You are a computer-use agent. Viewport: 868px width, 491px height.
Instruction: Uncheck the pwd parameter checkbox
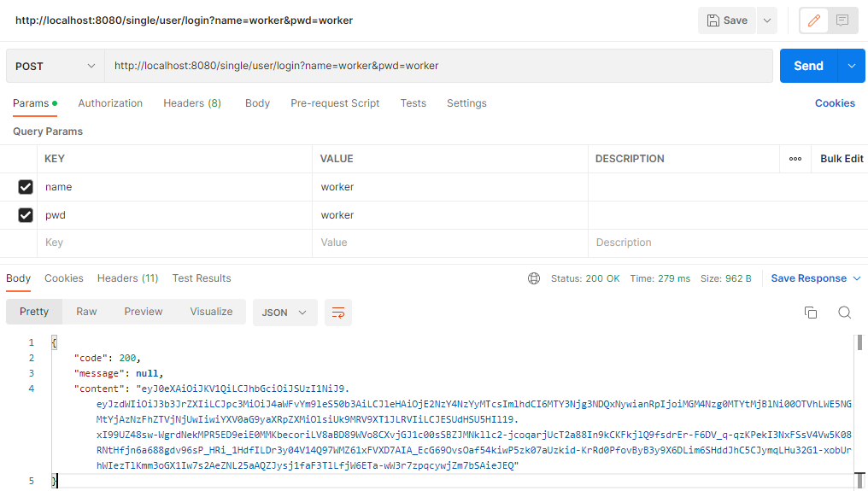coord(26,215)
